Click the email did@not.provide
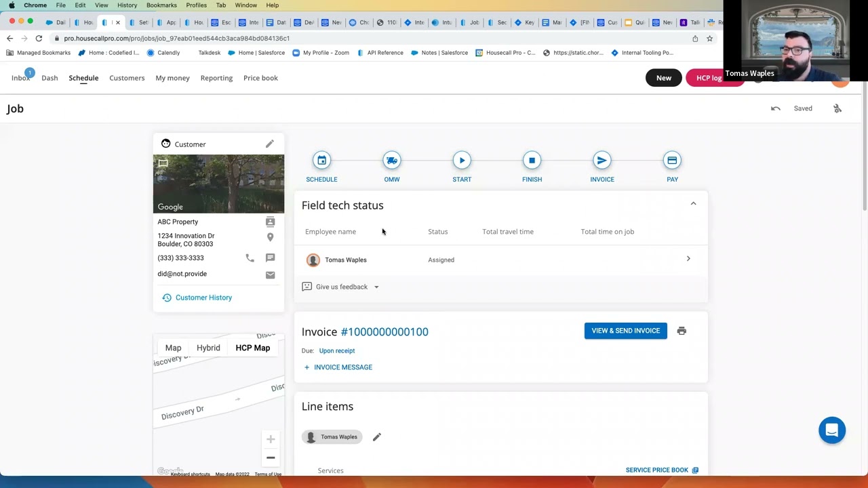Image resolution: width=868 pixels, height=488 pixels. 182,274
